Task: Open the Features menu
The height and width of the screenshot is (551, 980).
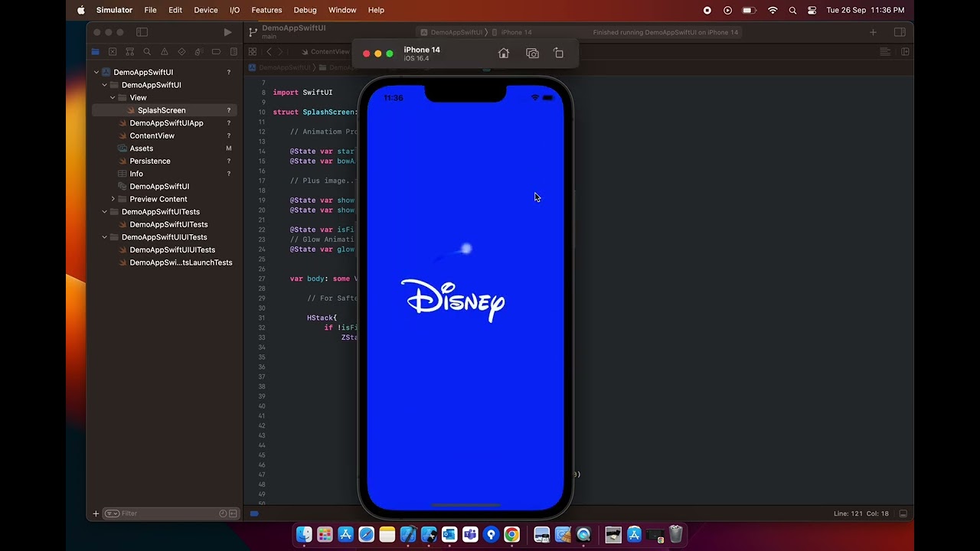Action: 266,10
